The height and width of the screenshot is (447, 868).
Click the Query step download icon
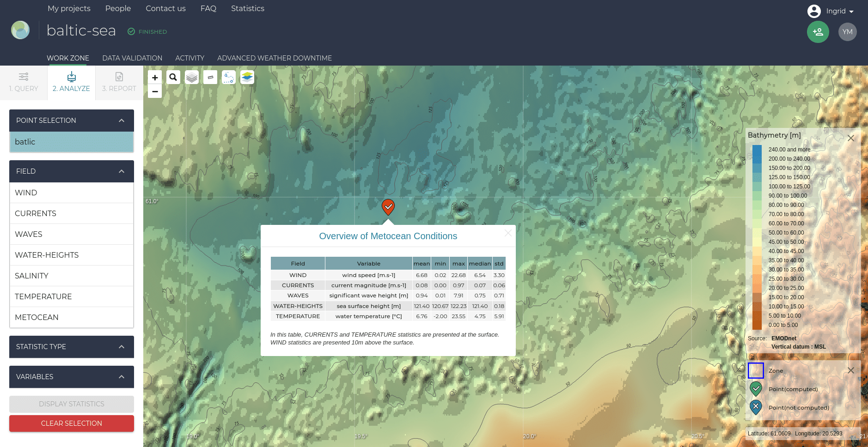pos(24,77)
